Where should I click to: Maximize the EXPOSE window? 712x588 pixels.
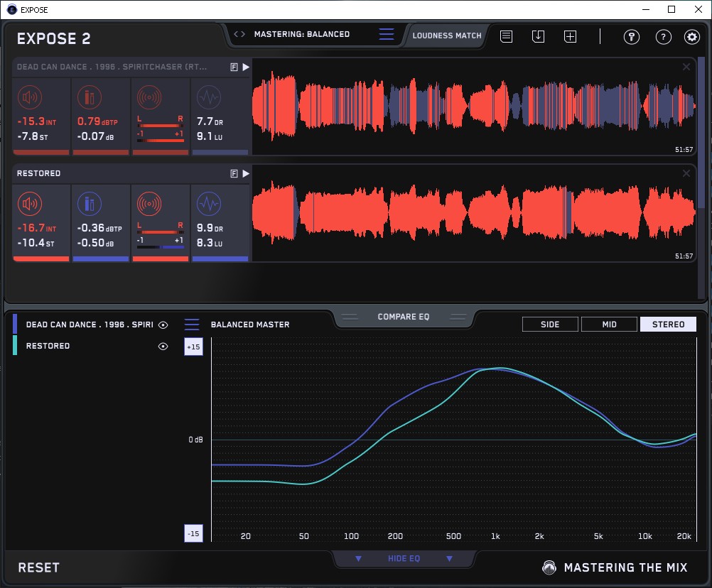pyautogui.click(x=671, y=9)
